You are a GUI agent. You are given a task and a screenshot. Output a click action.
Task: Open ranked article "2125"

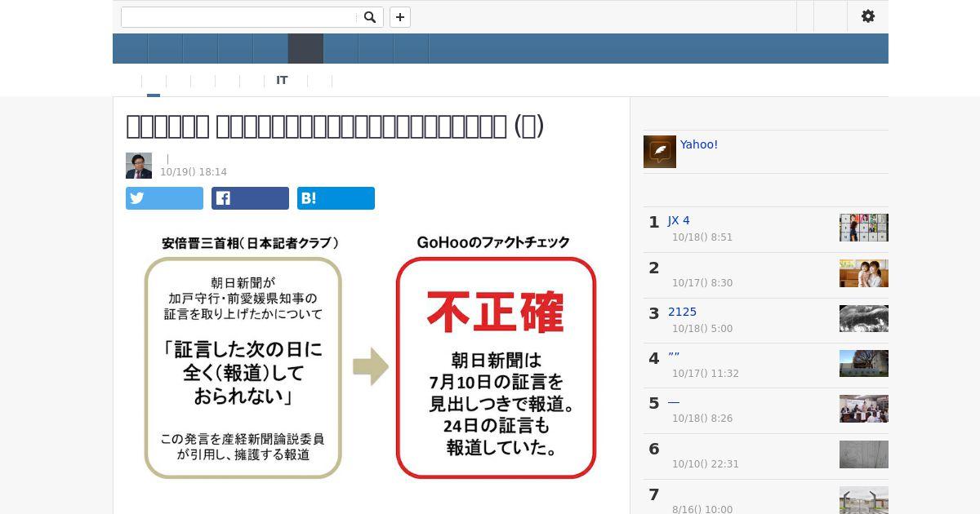tap(682, 312)
